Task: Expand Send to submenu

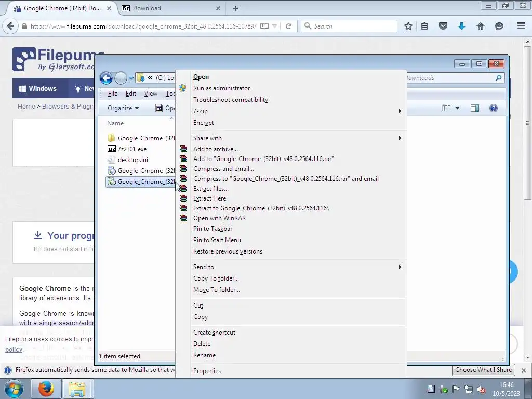Action: [x=297, y=267]
